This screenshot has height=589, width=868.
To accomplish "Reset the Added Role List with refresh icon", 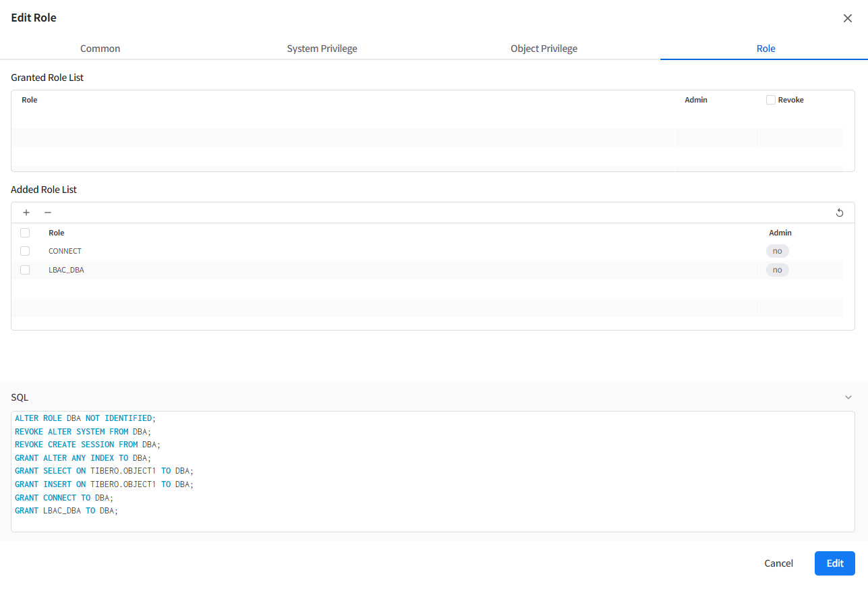I will (840, 213).
